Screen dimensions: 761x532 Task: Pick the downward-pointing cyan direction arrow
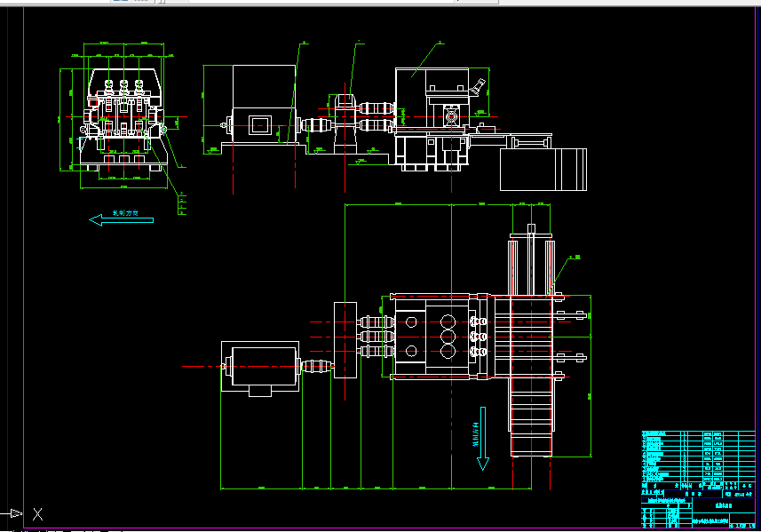[x=483, y=439]
